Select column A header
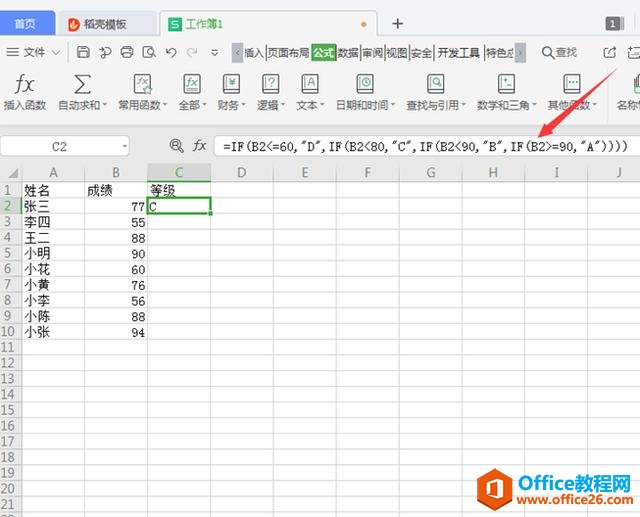The height and width of the screenshot is (517, 640). point(53,173)
